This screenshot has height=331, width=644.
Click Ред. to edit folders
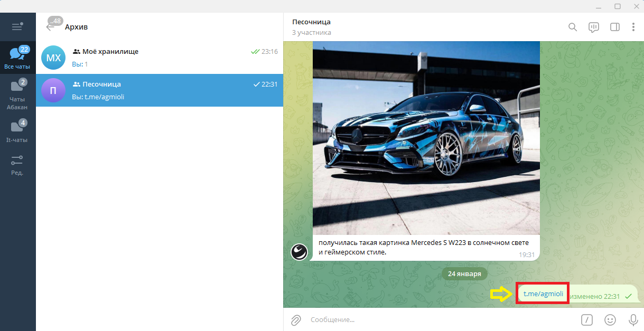click(x=17, y=165)
